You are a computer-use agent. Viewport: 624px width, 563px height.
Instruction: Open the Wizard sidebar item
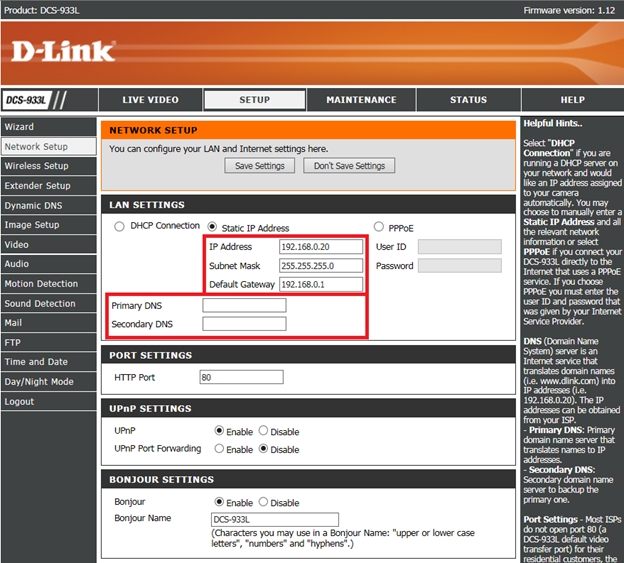pyautogui.click(x=19, y=127)
